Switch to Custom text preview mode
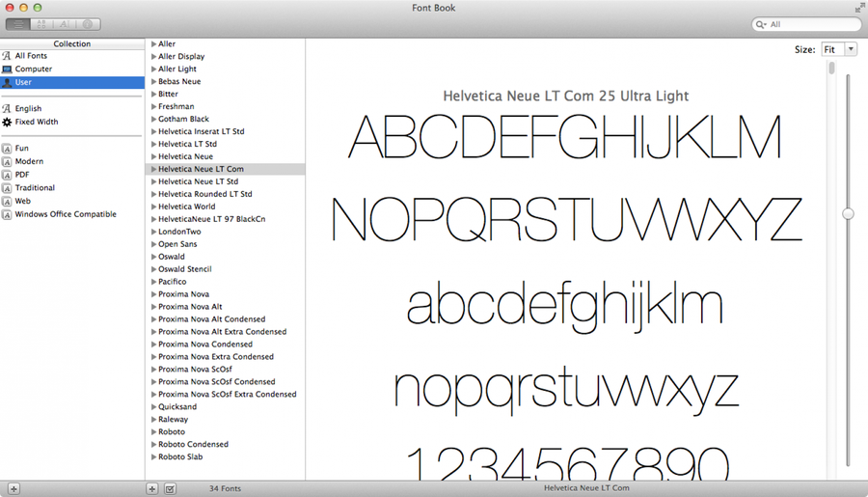868x497 pixels. [x=65, y=24]
